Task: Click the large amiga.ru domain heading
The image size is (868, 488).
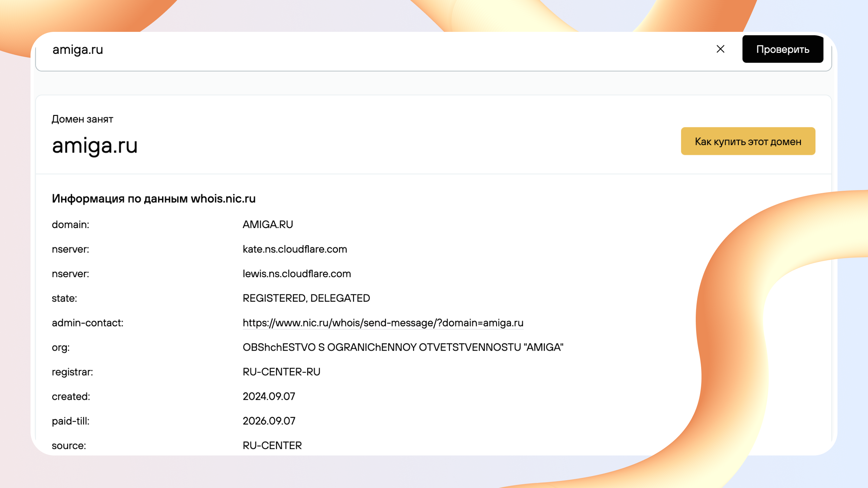Action: pyautogui.click(x=95, y=146)
